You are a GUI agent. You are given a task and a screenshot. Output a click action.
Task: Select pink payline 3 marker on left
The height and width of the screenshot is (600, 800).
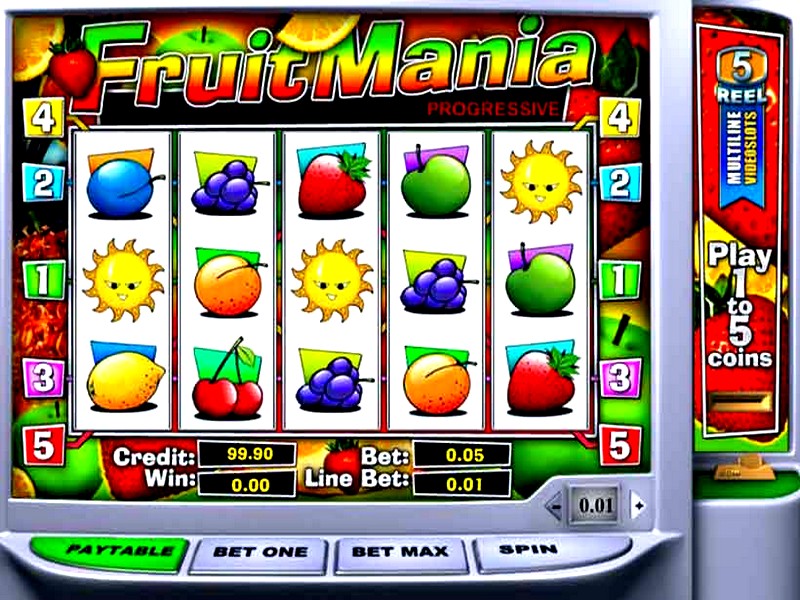tap(44, 378)
